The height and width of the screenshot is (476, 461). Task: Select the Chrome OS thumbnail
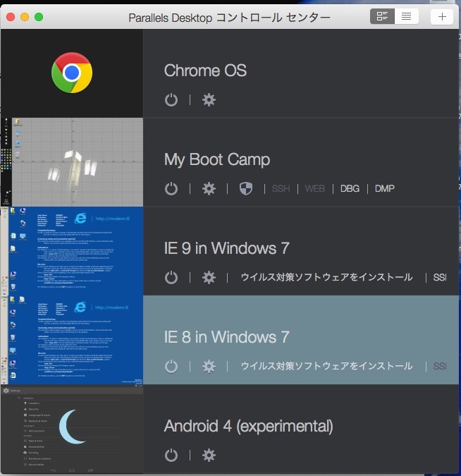point(72,73)
